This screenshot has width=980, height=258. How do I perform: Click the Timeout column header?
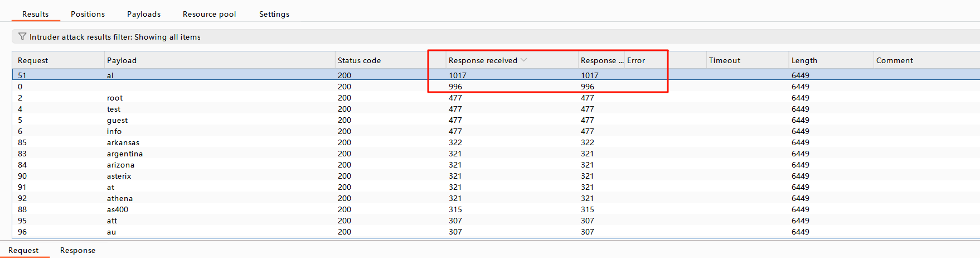[x=724, y=60]
